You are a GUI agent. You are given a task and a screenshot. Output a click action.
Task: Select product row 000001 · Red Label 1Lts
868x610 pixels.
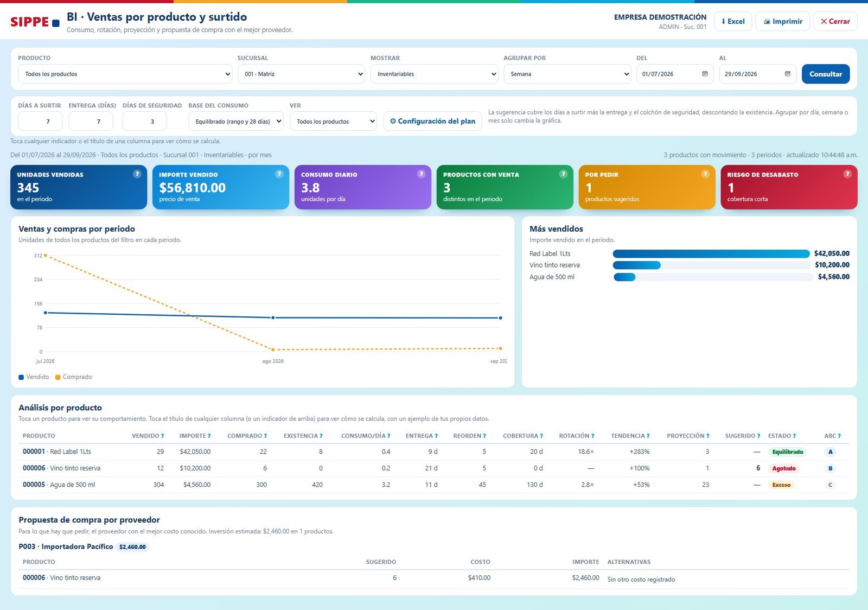pyautogui.click(x=434, y=452)
